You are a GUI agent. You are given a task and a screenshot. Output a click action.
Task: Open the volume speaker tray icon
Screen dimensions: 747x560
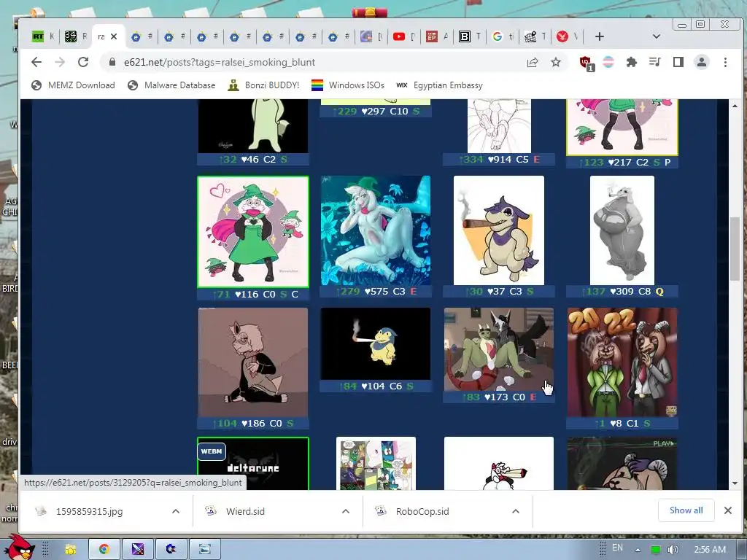tap(673, 550)
